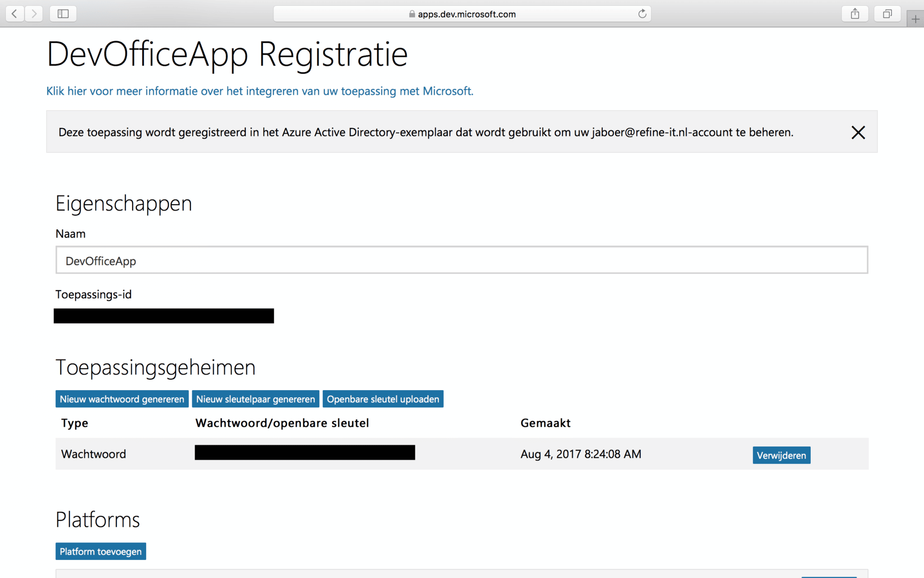Click the Platforms section heading
Screen dimensions: 924x578
[x=97, y=520]
